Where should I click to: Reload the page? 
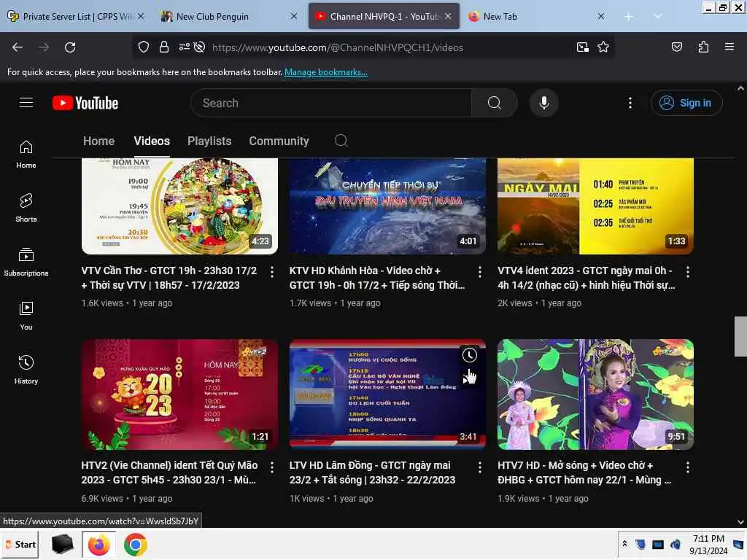(70, 47)
